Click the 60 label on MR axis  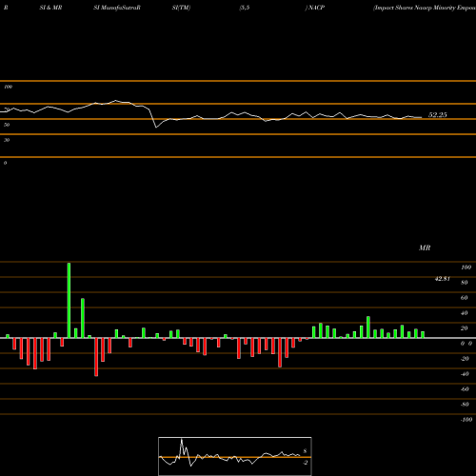[465, 298]
